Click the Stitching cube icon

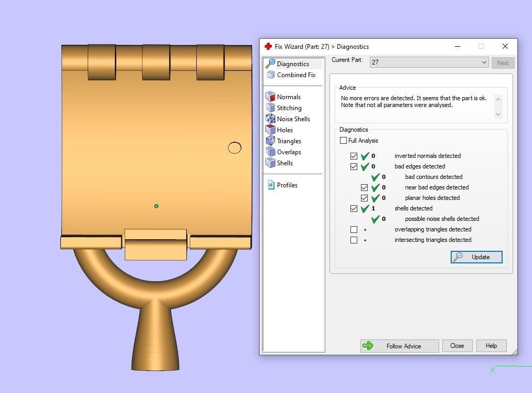pyautogui.click(x=270, y=108)
